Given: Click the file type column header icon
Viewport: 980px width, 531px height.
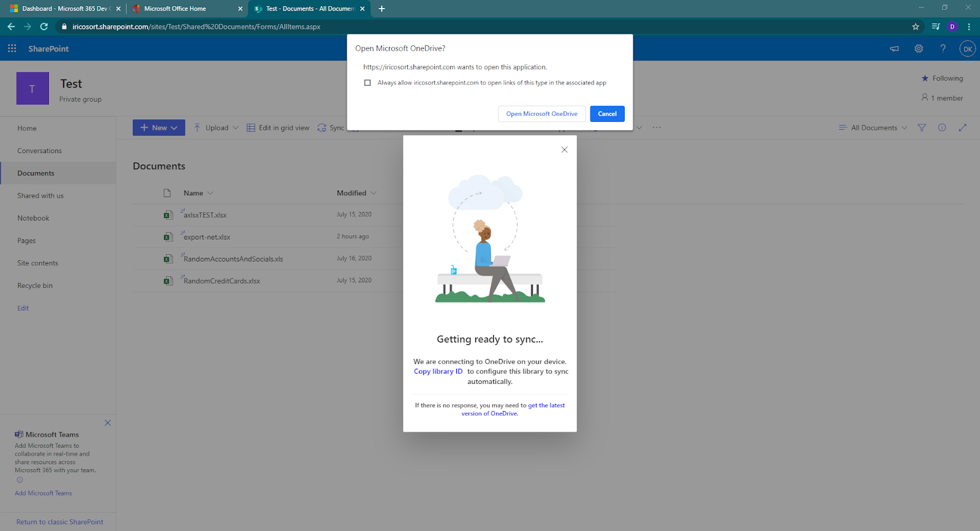Looking at the screenshot, I should tap(167, 193).
